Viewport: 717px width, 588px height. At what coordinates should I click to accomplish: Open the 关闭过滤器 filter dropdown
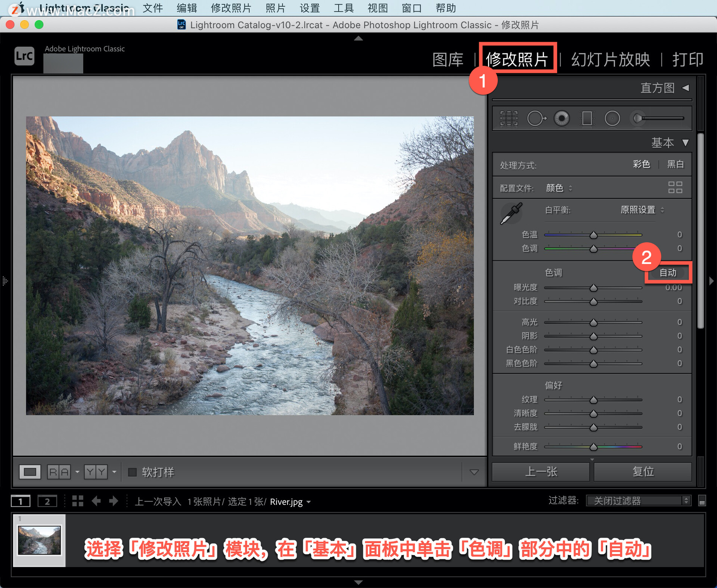coord(639,501)
